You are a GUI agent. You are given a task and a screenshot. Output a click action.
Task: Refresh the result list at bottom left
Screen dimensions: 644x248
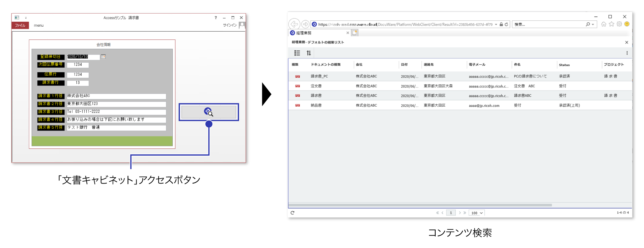point(292,213)
